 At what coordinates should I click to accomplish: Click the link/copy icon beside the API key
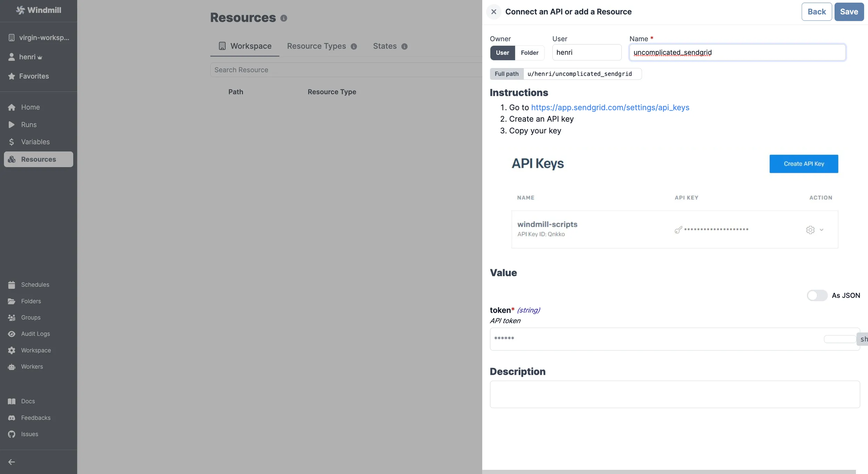678,229
